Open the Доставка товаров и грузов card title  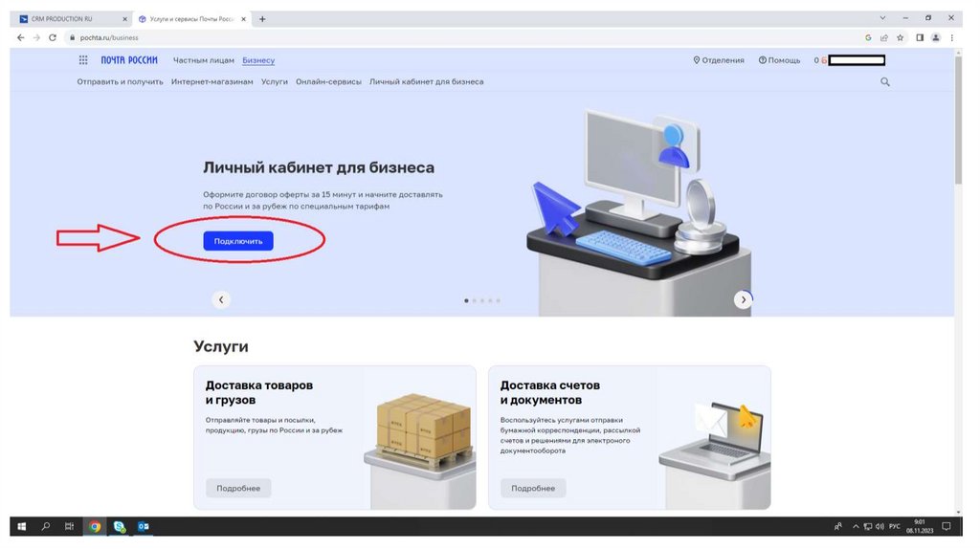coord(259,392)
